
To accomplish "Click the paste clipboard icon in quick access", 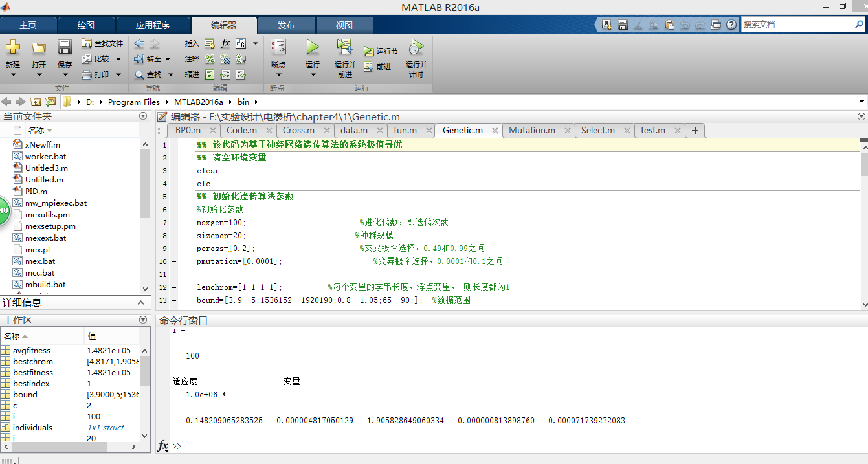I will (x=669, y=25).
